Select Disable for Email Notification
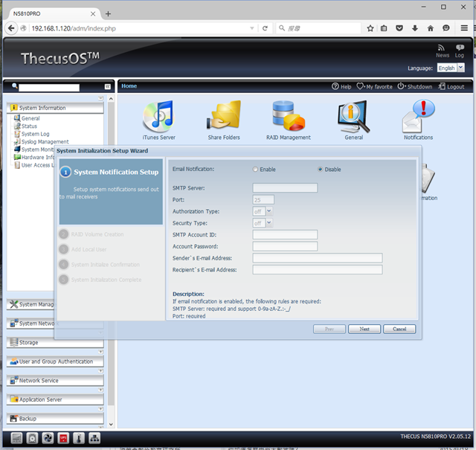Viewport: 476px width, 450px height. coord(320,169)
